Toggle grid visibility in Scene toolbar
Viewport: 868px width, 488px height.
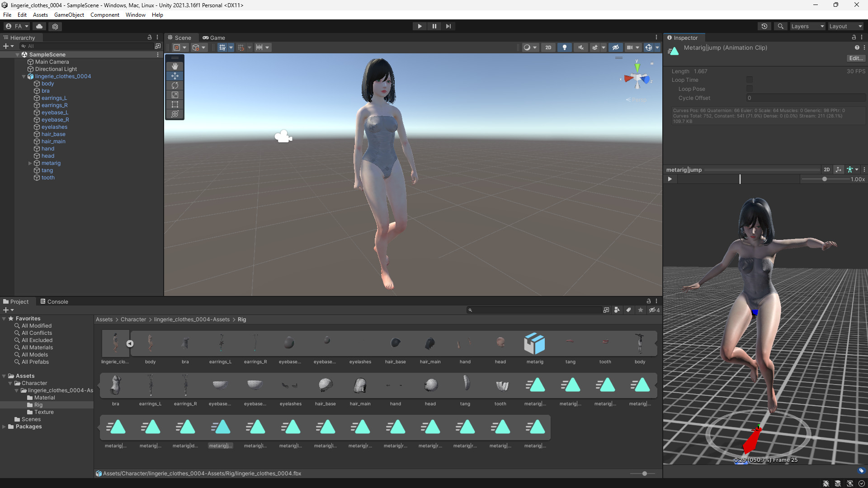click(x=222, y=47)
